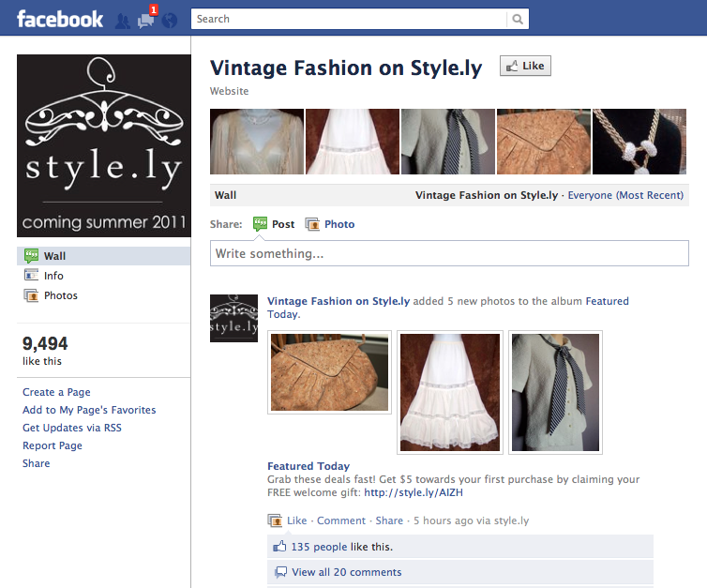Click the Photo share icon
The image size is (707, 588).
tap(312, 224)
